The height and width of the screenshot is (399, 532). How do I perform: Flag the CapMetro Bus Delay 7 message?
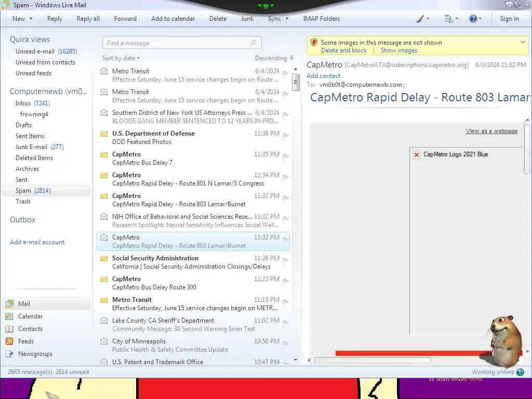(285, 156)
